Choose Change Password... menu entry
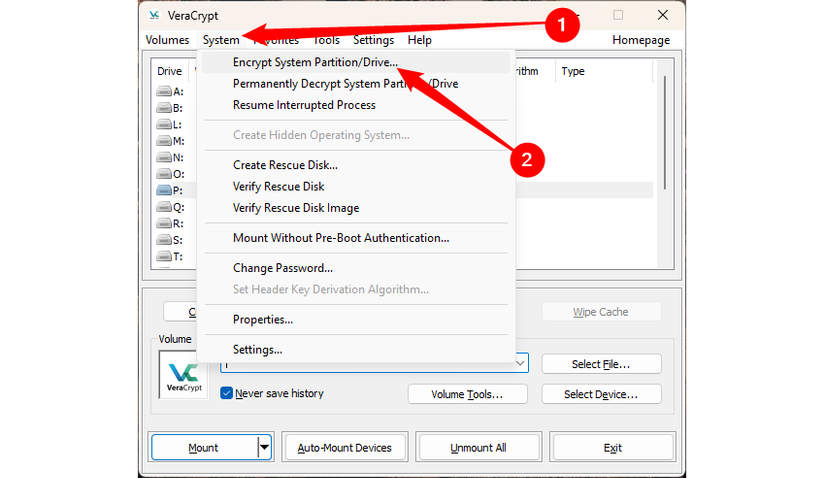 click(356, 268)
